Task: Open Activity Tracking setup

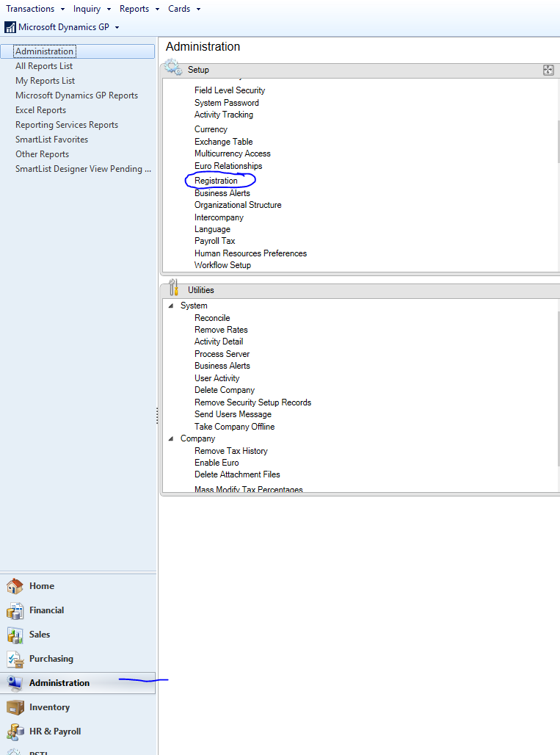Action: (x=224, y=115)
